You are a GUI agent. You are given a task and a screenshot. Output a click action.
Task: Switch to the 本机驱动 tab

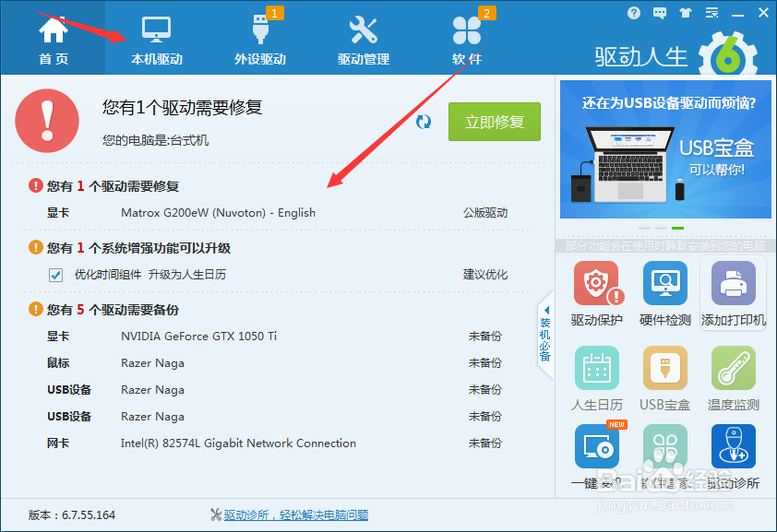tap(157, 40)
